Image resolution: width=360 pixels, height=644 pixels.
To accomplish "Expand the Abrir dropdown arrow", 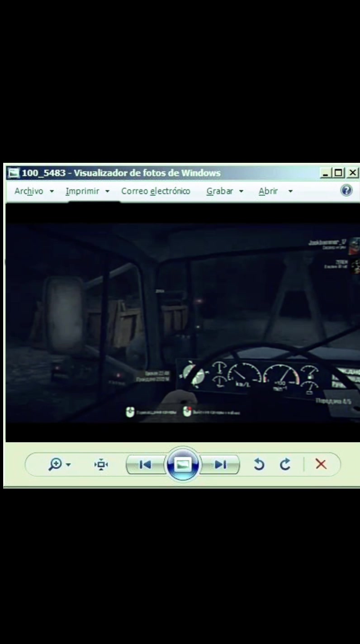I will pos(290,191).
